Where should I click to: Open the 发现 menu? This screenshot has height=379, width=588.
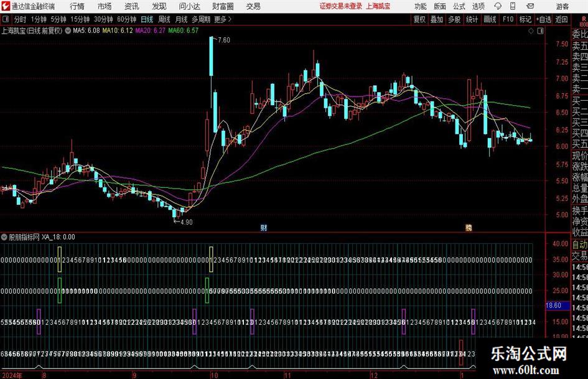pyautogui.click(x=159, y=6)
